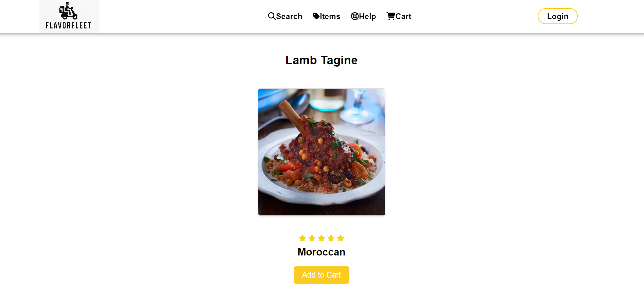644x301 pixels.
Task: Click the tag icon beside Items
Action: tap(316, 16)
